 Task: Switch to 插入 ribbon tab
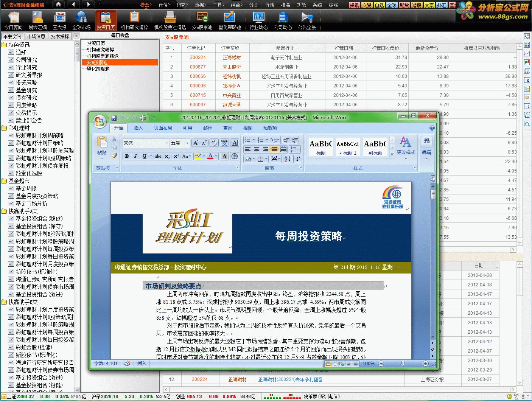click(138, 128)
